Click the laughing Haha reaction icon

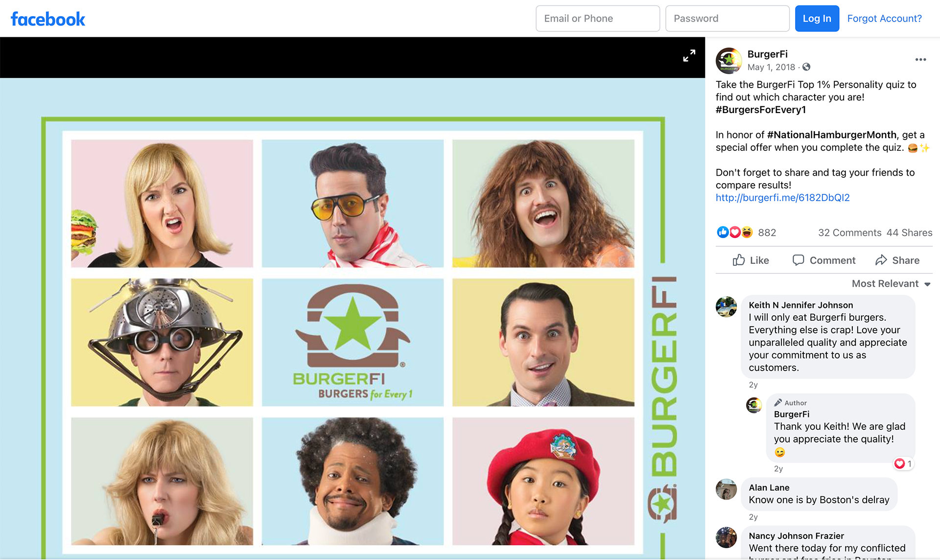[747, 232]
